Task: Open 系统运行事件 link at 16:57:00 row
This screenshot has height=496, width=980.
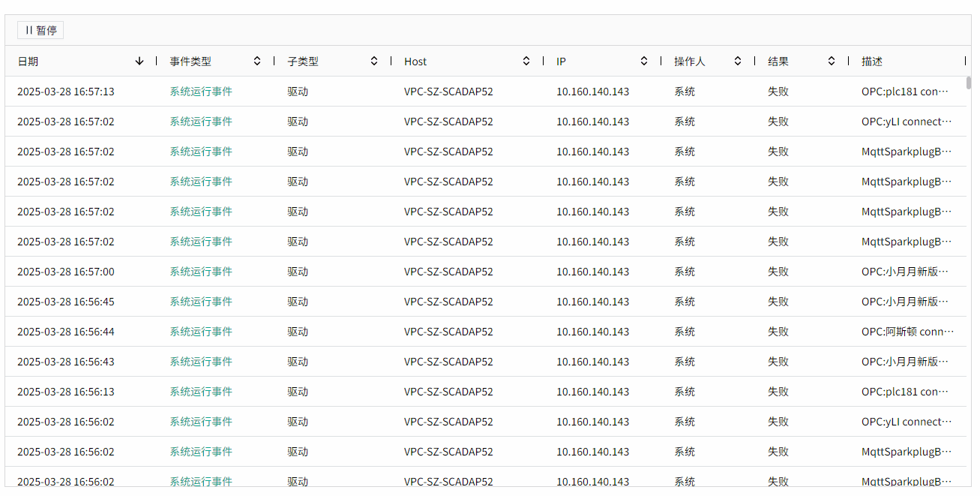Action: 201,272
